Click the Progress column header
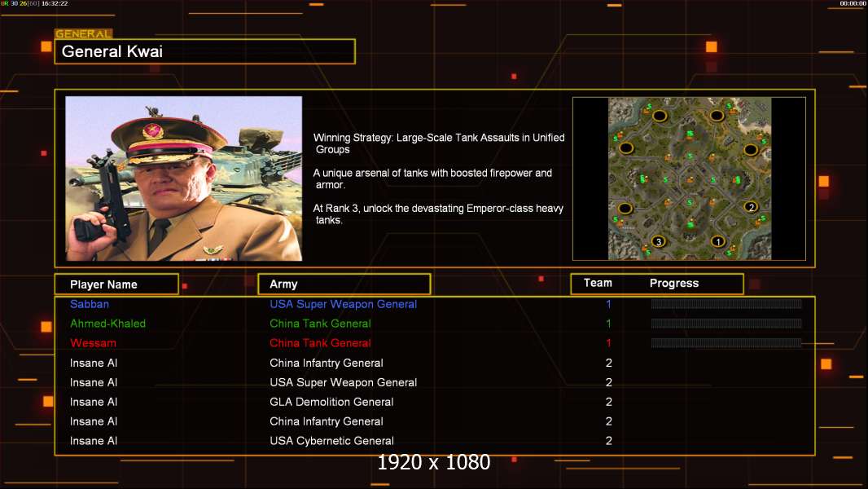Image resolution: width=868 pixels, height=489 pixels. tap(674, 283)
